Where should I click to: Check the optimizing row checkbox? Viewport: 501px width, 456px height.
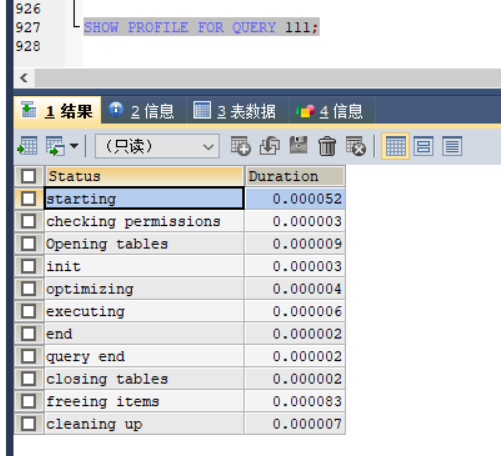(28, 289)
